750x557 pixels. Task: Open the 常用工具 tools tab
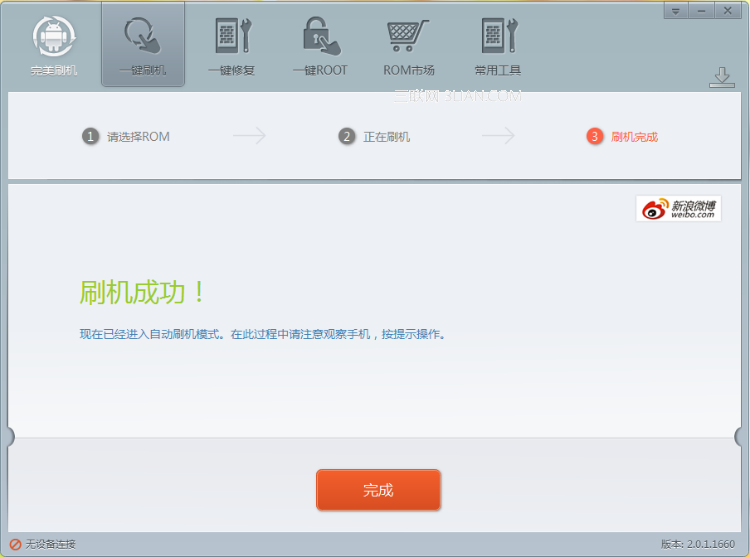point(498,46)
